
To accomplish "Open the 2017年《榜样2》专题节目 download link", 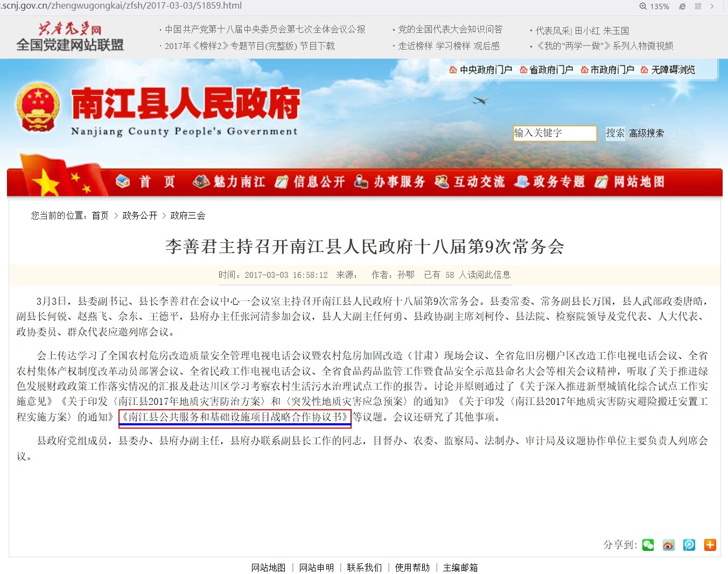I will 250,46.
